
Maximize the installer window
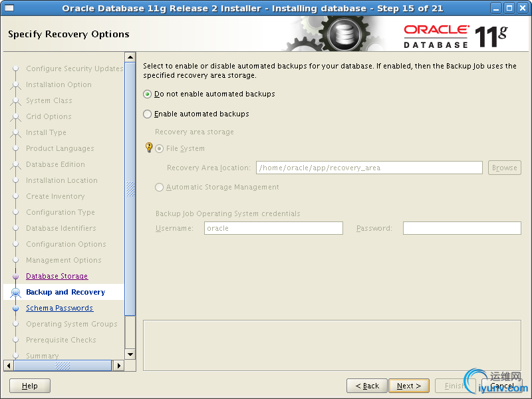(x=509, y=8)
